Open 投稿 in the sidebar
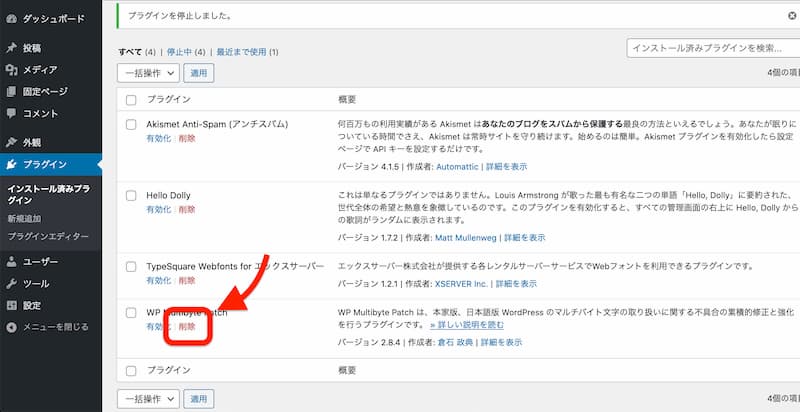 [32, 48]
